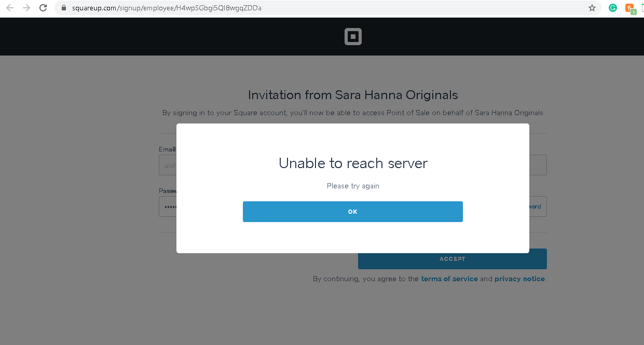Screen dimensions: 644x345
Task: Click the ACCEPT button
Action: point(452,259)
